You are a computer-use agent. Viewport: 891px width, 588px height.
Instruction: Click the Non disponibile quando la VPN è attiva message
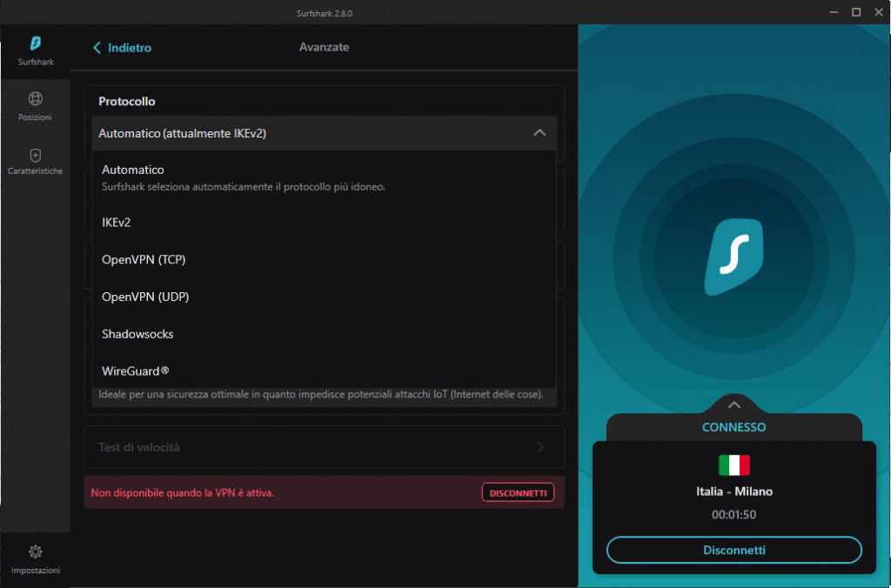(183, 493)
